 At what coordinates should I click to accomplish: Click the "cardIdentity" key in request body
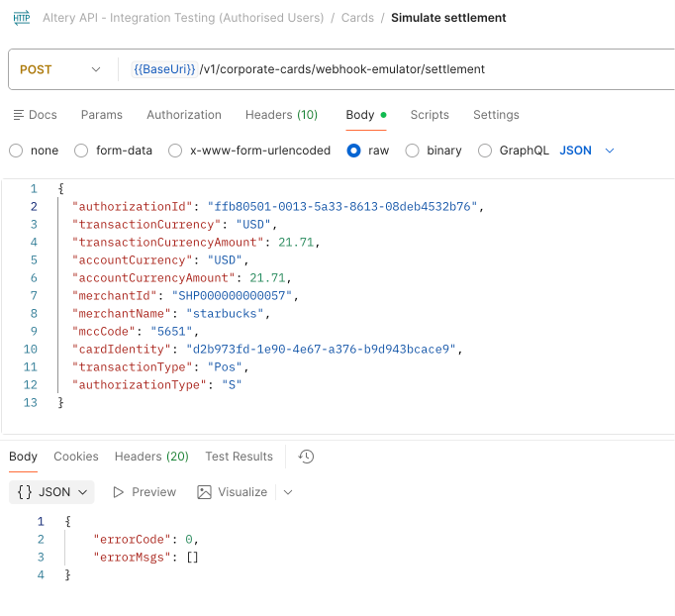122,350
